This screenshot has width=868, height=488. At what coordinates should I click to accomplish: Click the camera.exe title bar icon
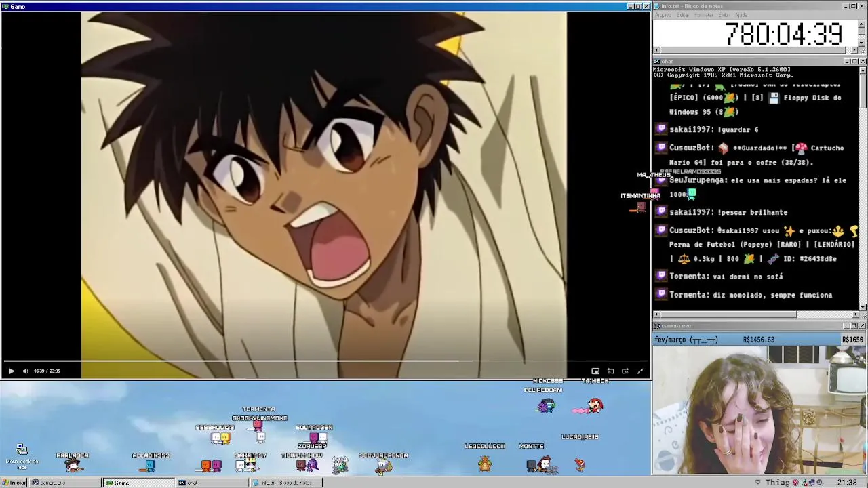coord(656,326)
